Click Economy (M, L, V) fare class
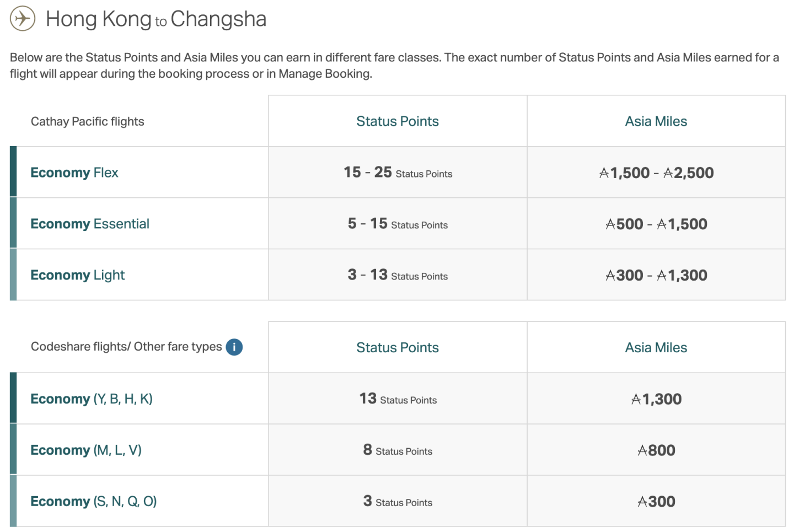This screenshot has width=794, height=532. pyautogui.click(x=86, y=450)
